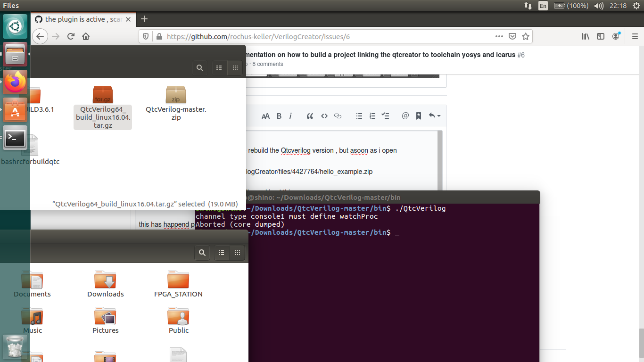Mention a user with the @ icon
The height and width of the screenshot is (362, 644).
(x=405, y=115)
